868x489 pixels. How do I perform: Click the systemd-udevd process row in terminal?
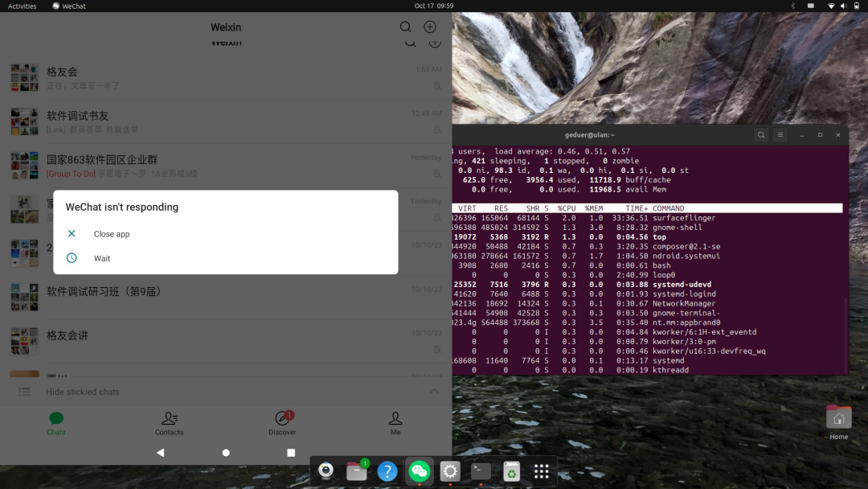647,284
